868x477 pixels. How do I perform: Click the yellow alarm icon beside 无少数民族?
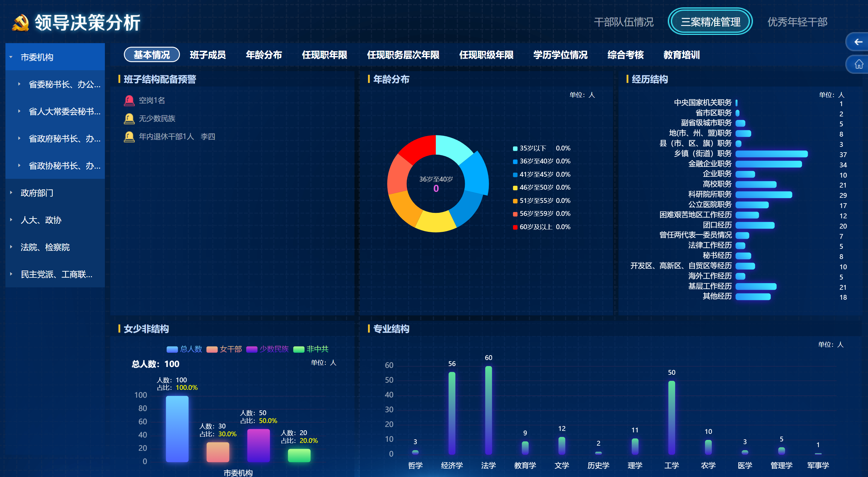click(129, 119)
